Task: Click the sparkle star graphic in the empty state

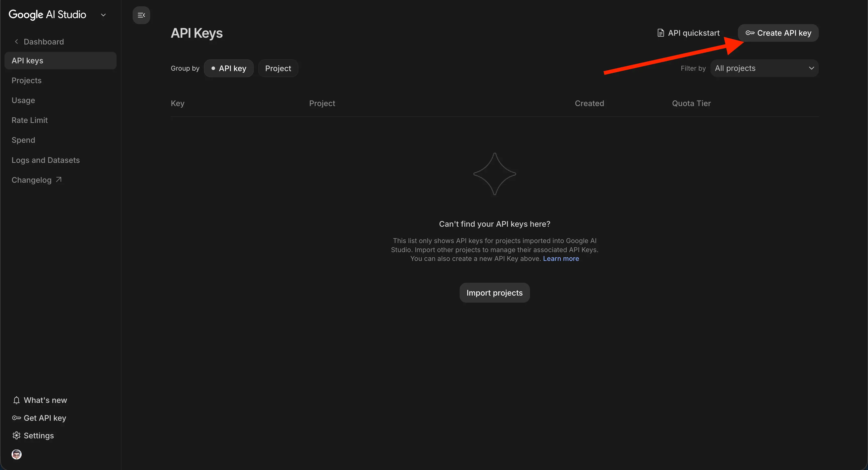Action: (x=494, y=174)
